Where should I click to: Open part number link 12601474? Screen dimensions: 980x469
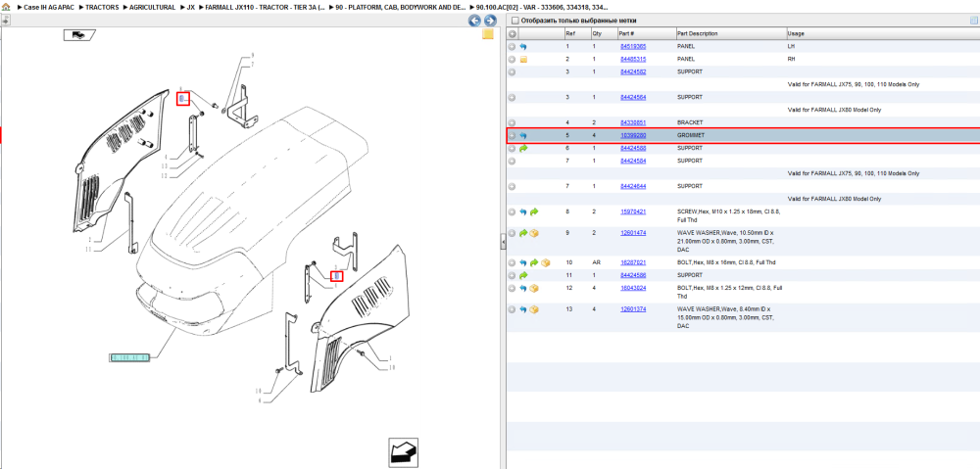632,233
